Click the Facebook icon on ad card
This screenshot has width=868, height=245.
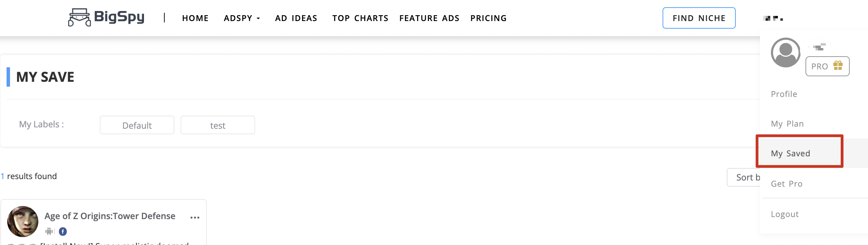click(63, 232)
